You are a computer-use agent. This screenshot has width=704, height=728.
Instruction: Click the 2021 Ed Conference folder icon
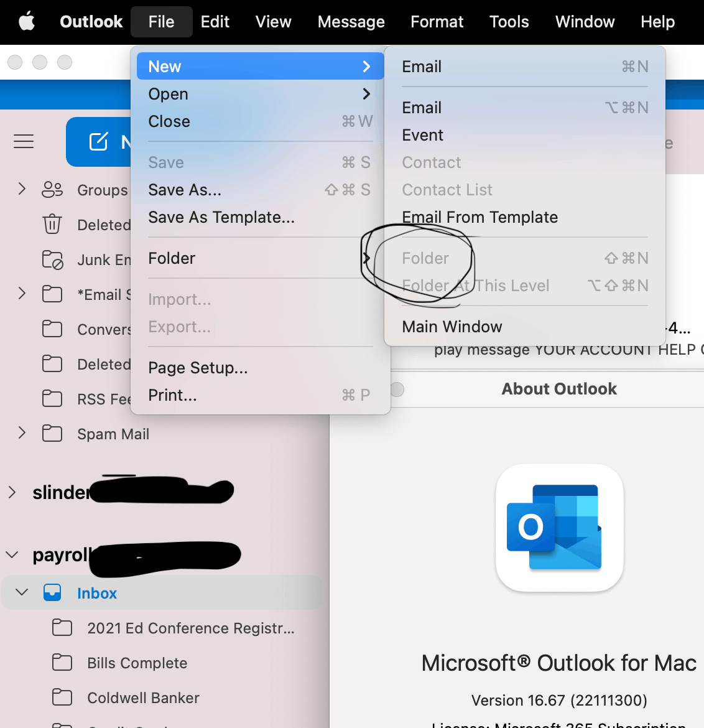coord(62,627)
